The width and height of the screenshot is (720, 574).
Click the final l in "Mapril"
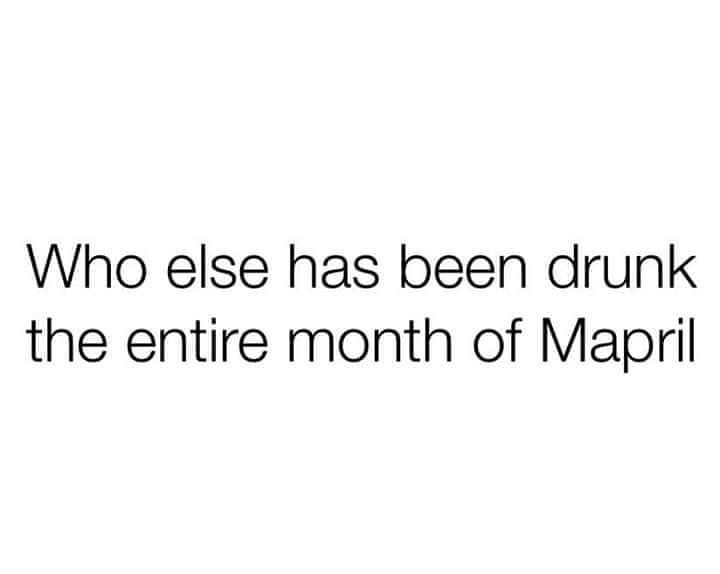[x=692, y=340]
